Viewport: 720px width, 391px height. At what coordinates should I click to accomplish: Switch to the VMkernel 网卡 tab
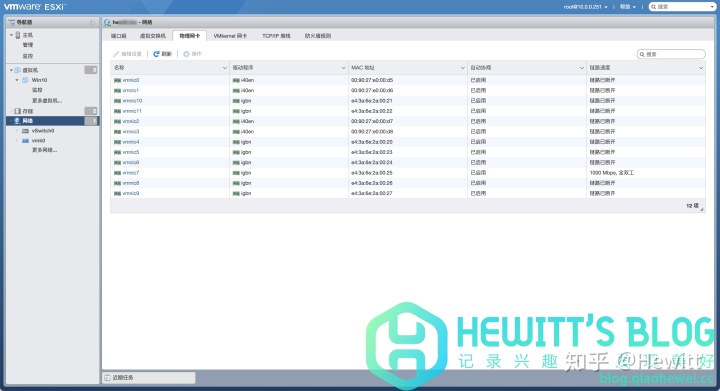click(x=230, y=36)
